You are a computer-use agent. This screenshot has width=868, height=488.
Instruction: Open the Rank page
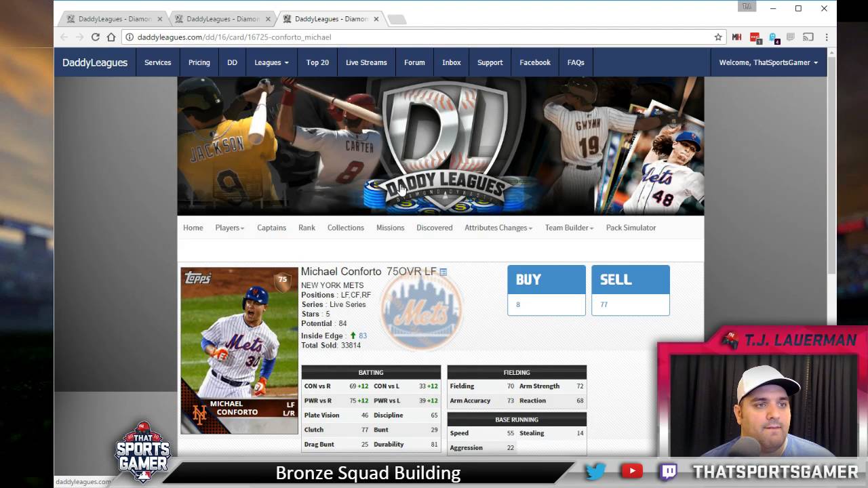[x=307, y=228]
